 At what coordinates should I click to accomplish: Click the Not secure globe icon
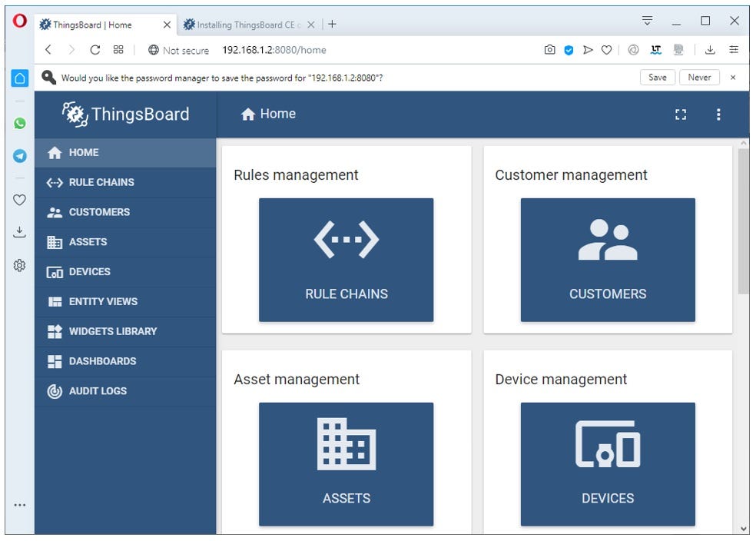point(154,50)
